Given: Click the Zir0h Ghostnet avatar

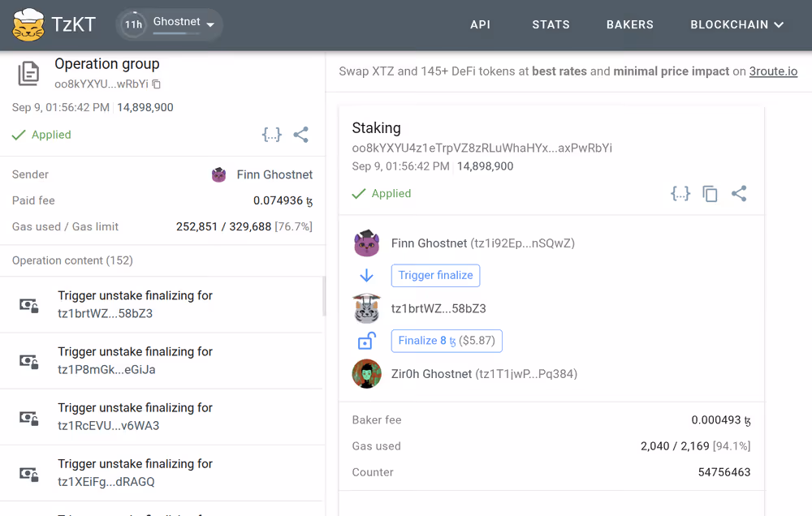Looking at the screenshot, I should 367,374.
